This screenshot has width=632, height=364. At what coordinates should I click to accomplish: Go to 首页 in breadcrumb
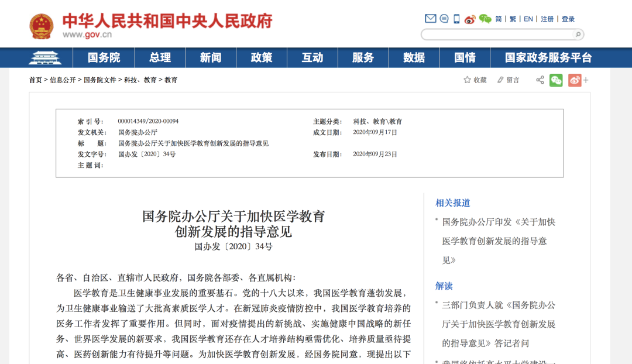(36, 80)
